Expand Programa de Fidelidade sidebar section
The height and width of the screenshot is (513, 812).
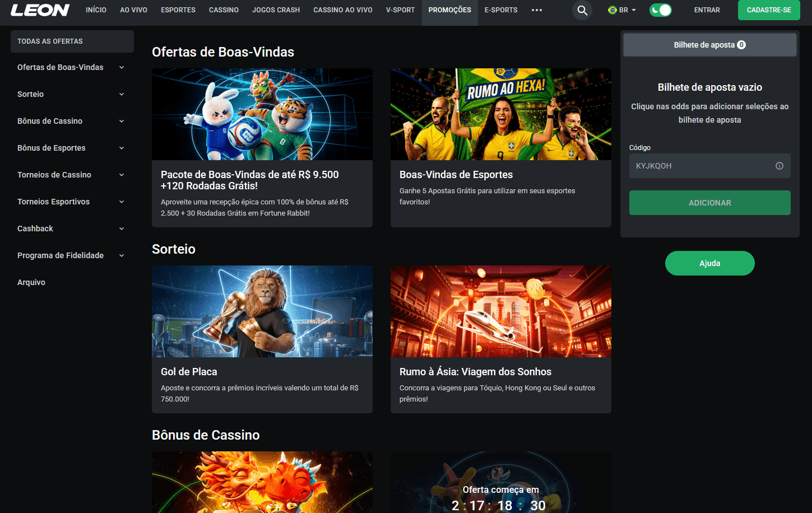[72, 255]
